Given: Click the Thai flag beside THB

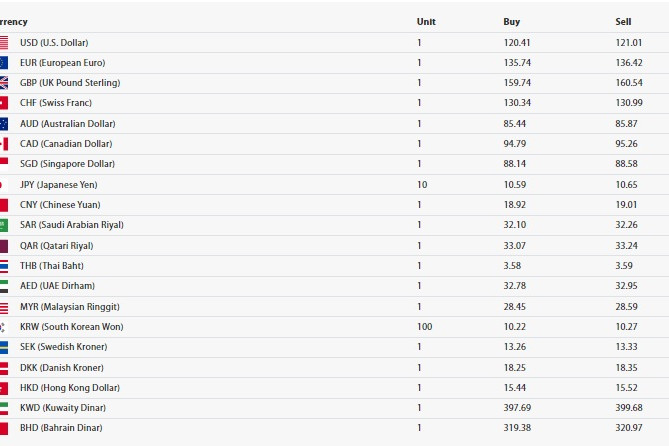Looking at the screenshot, I should click(x=4, y=266).
